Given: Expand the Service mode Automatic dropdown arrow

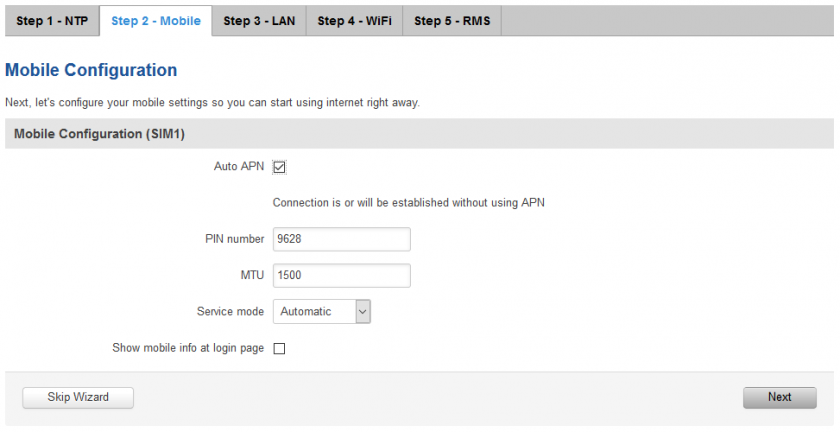Looking at the screenshot, I should tap(363, 311).
